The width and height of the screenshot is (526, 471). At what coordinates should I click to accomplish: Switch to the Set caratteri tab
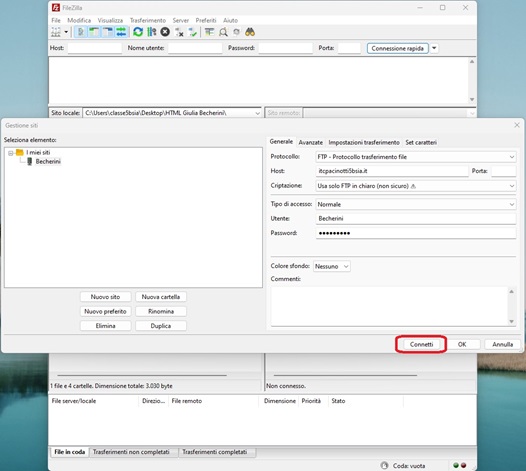pyautogui.click(x=421, y=143)
